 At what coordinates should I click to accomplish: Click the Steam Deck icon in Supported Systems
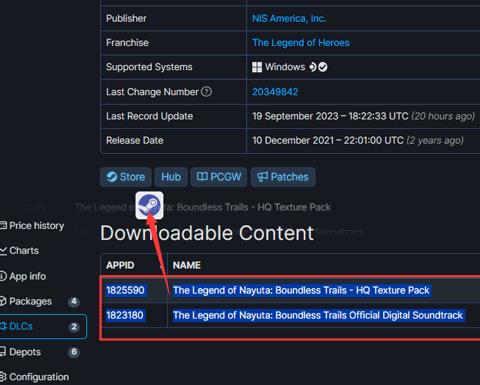(x=313, y=67)
